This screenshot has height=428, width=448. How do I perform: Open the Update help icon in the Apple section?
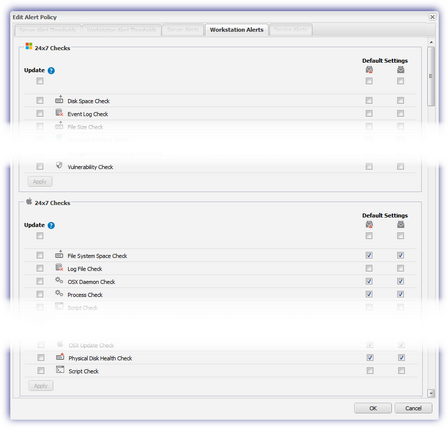point(51,225)
